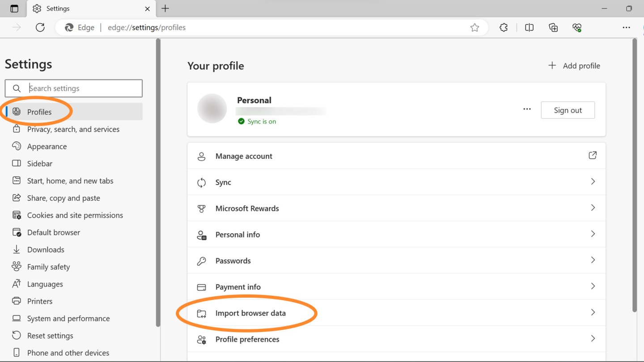Viewport: 644px width, 362px height.
Task: Click inside the Search settings field
Action: click(80, 88)
